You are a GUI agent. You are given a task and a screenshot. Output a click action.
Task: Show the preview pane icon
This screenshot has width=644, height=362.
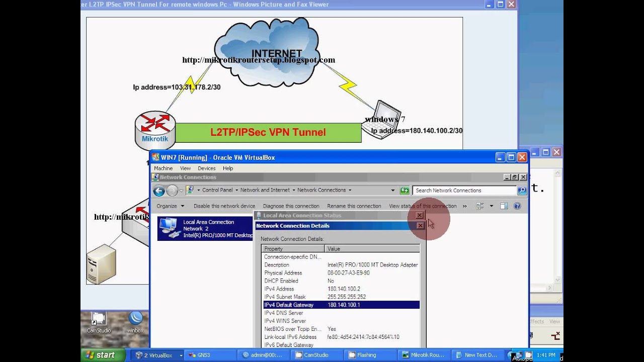(x=504, y=206)
